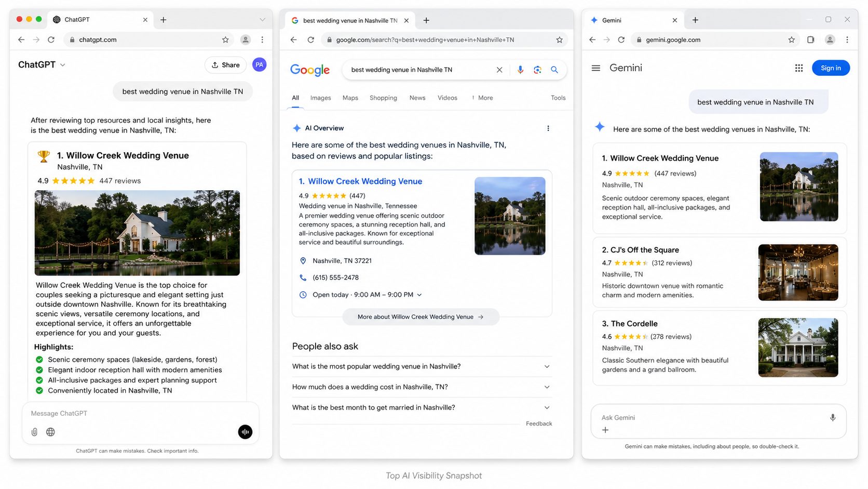The image size is (868, 489).
Task: Close the Gemini browser tab
Action: [675, 20]
